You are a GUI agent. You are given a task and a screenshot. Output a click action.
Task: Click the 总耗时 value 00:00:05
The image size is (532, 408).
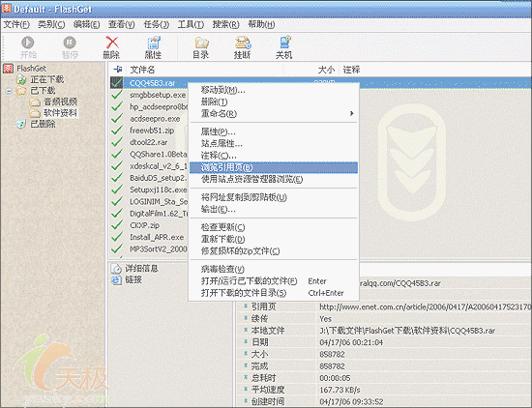click(x=335, y=378)
